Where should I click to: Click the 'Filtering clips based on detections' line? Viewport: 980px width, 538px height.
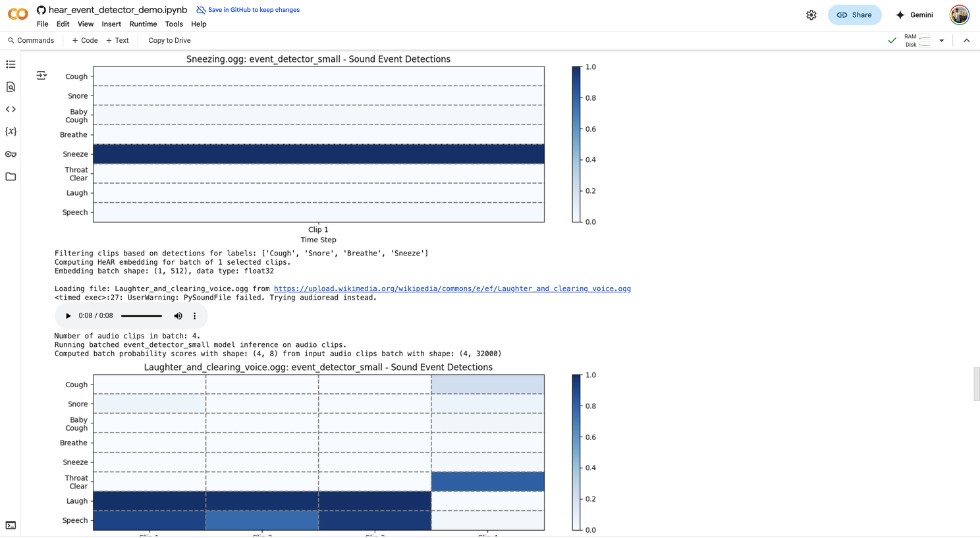pos(241,254)
